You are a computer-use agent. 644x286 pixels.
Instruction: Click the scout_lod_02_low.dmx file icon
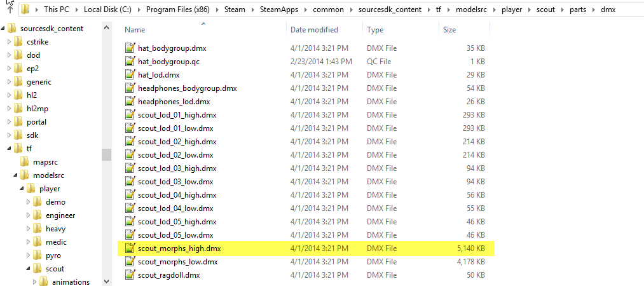coord(130,154)
